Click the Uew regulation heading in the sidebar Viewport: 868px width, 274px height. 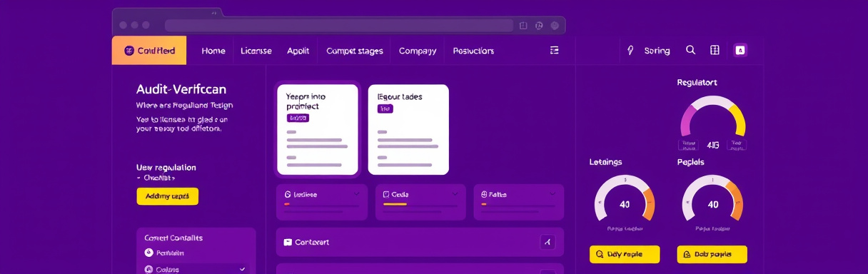point(166,168)
